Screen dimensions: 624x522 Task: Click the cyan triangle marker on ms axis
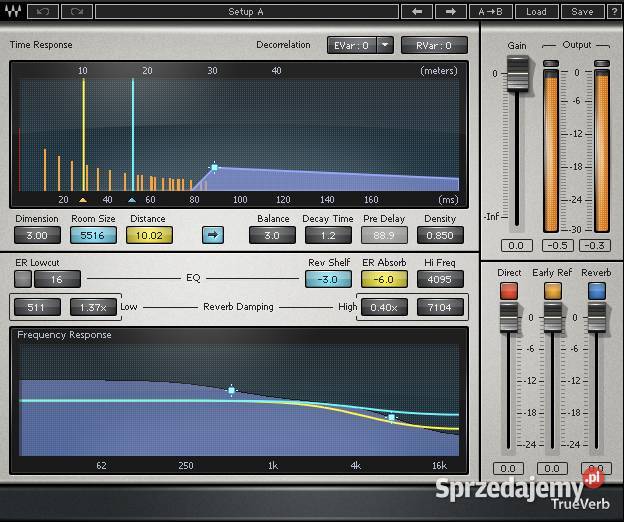click(132, 200)
